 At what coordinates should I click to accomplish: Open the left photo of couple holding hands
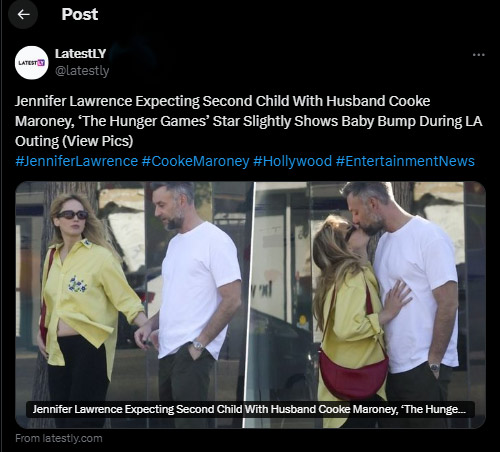coord(134,305)
